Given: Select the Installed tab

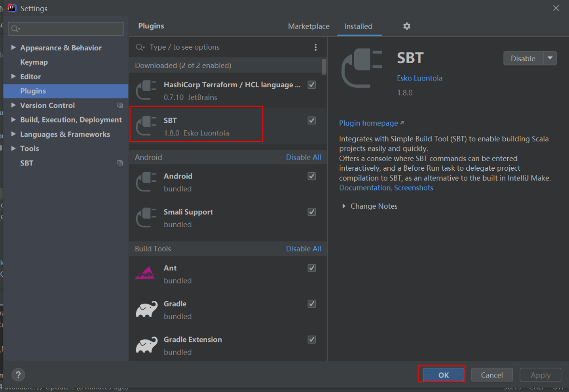Looking at the screenshot, I should (x=358, y=27).
